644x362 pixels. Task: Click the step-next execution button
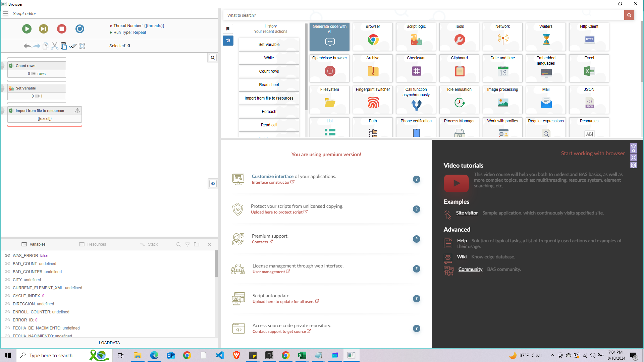coord(44,29)
